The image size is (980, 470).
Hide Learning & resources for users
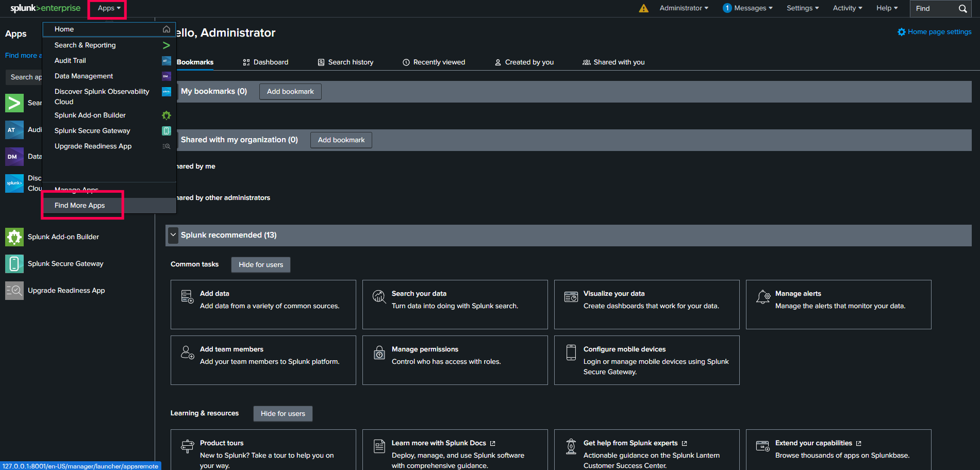click(x=283, y=413)
